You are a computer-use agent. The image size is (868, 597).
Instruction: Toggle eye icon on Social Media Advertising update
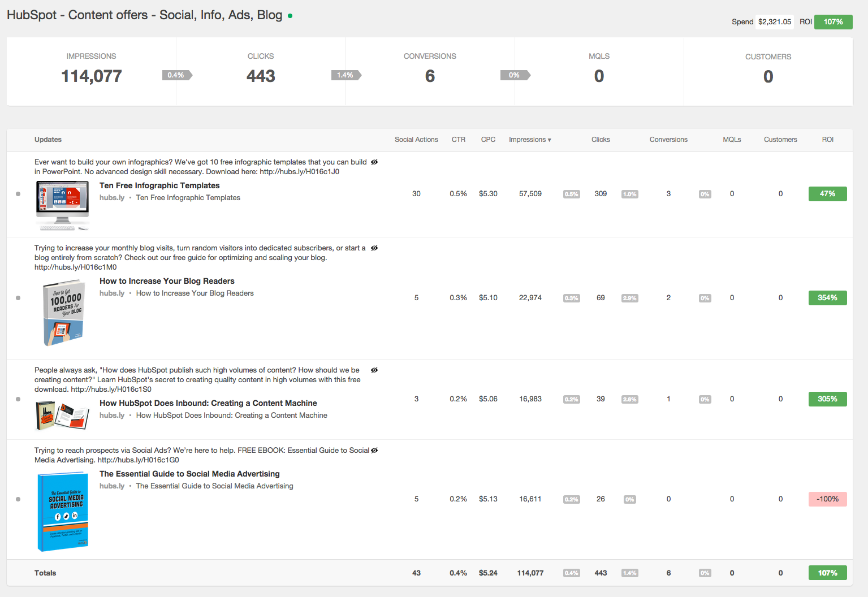(374, 451)
